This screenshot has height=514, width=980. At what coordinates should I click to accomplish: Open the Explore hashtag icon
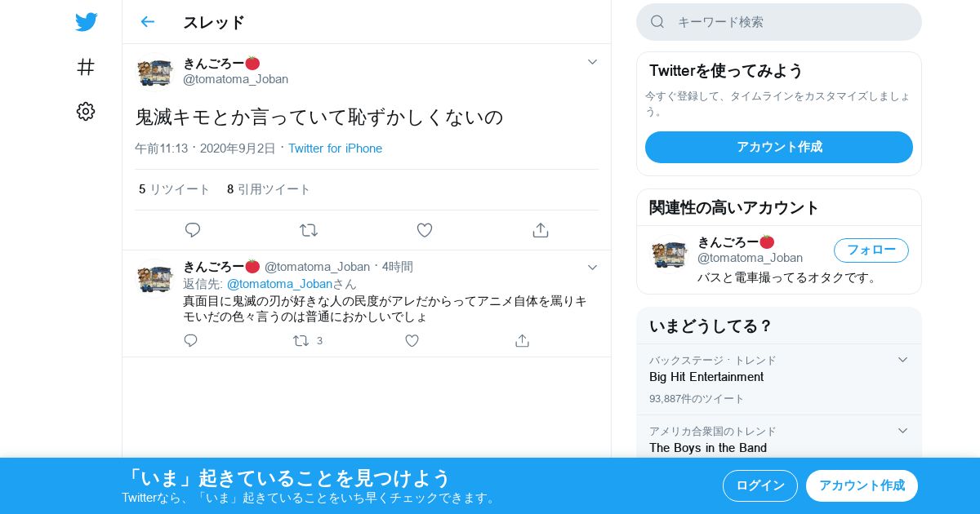coord(86,67)
